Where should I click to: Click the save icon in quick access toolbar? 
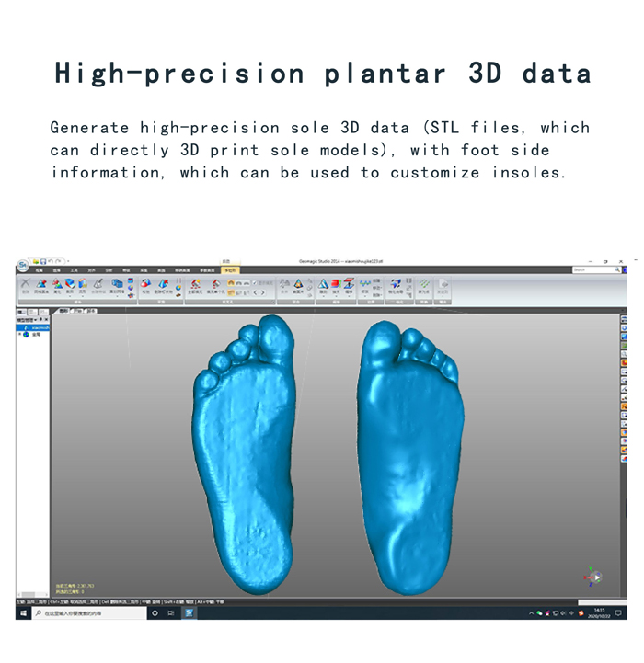[x=42, y=261]
